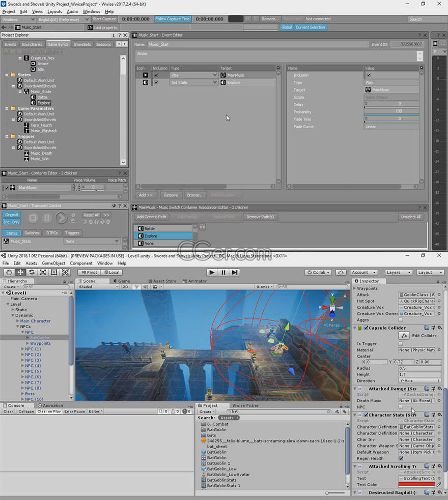Click Browse... button in Event Editor
448x500 pixels.
195,195
